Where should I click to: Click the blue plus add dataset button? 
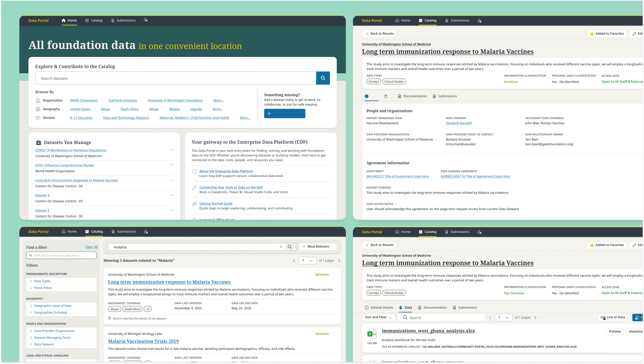point(284,113)
